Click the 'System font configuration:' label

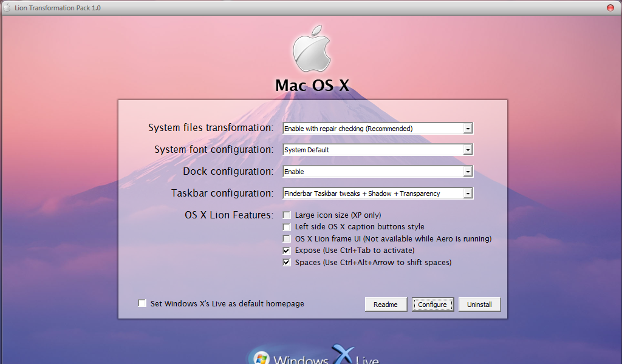(214, 149)
